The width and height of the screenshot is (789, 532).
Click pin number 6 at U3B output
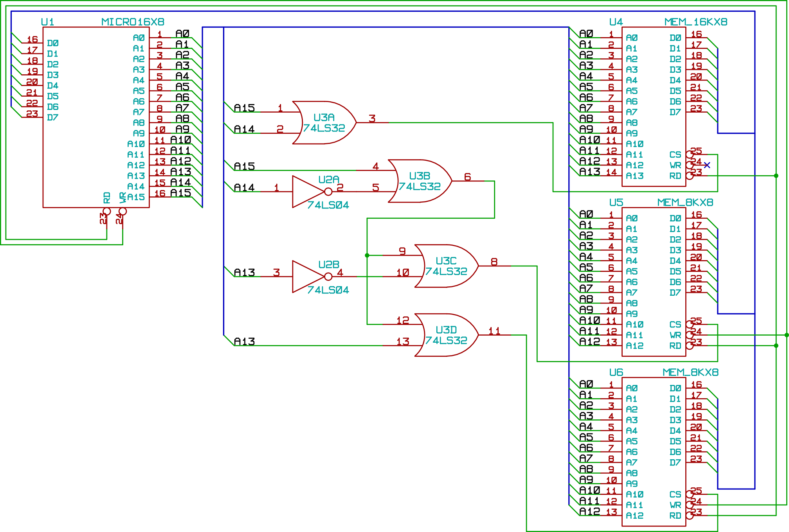click(x=467, y=177)
